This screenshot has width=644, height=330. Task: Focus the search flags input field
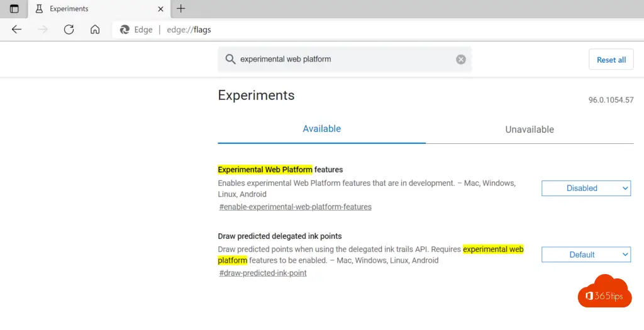(x=343, y=59)
